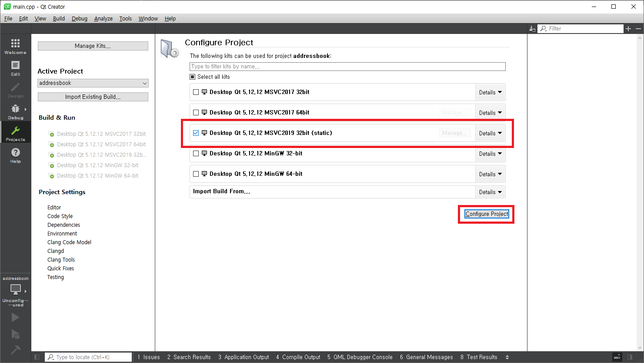This screenshot has height=363, width=644.
Task: Click the Type to locate search box
Action: point(88,357)
